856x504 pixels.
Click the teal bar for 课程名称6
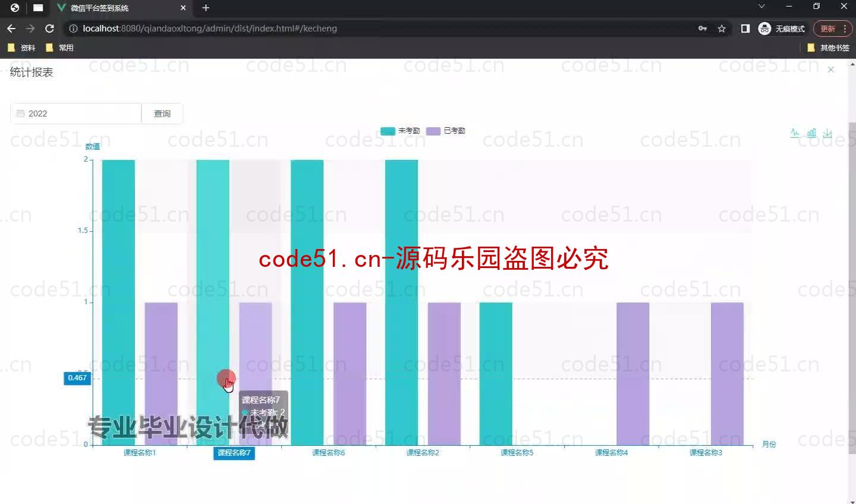coord(307,302)
